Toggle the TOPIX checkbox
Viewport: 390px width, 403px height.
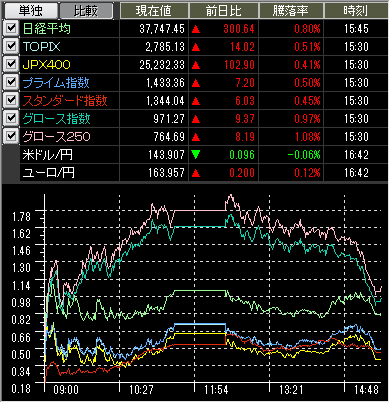pos(11,46)
